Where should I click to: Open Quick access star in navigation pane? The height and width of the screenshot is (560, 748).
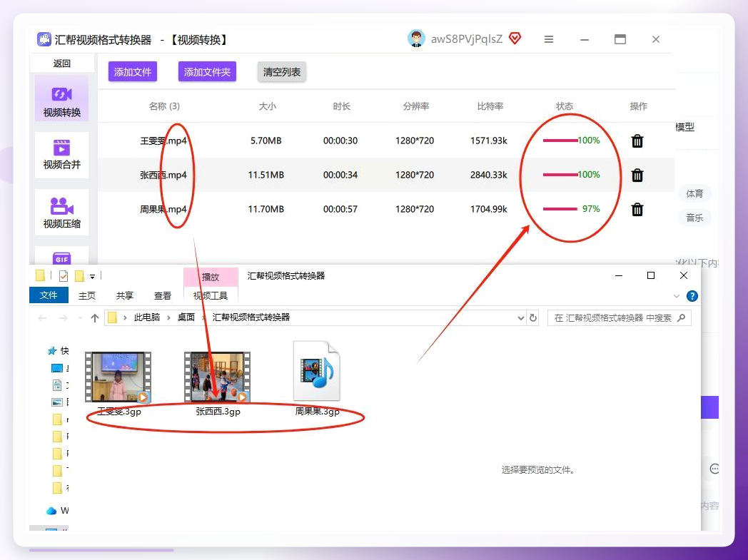[x=52, y=351]
